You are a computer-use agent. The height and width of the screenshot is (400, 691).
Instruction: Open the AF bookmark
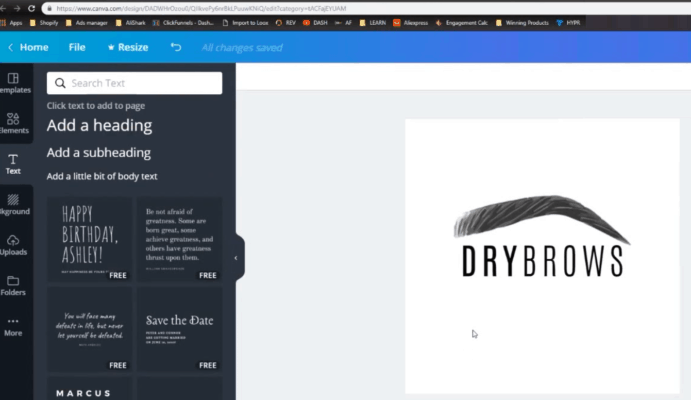pos(343,23)
